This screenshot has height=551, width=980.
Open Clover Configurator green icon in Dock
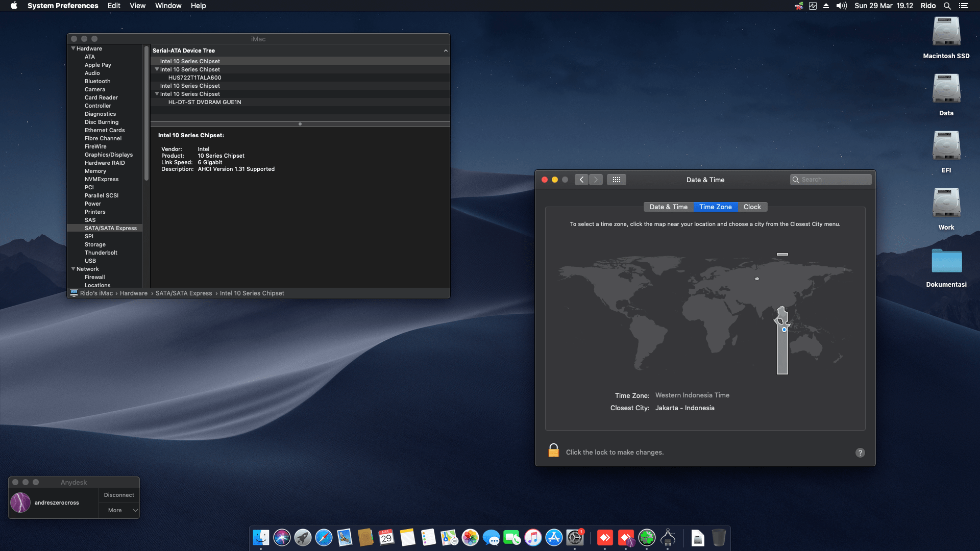click(647, 537)
